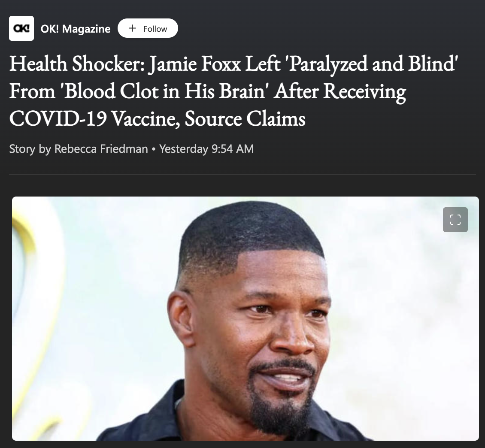Click the 'Jamie Foxx' name in the headline
The image size is (485, 448).
tap(194, 64)
